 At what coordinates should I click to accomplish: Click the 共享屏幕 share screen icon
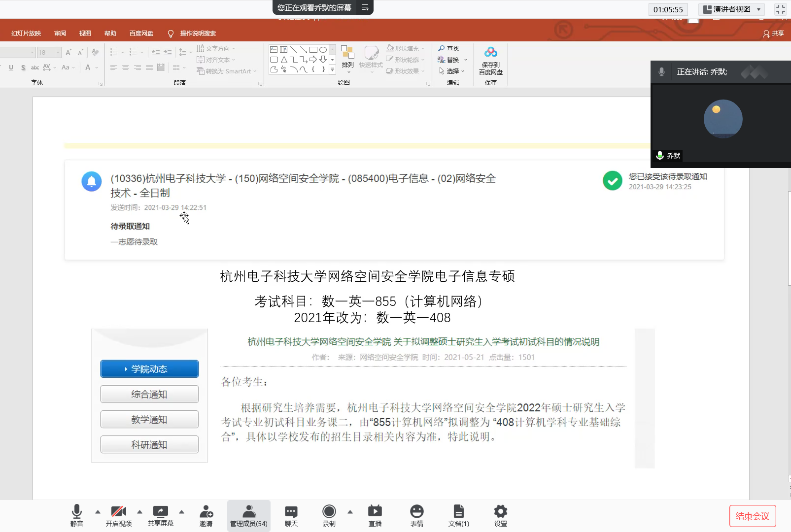[160, 515]
